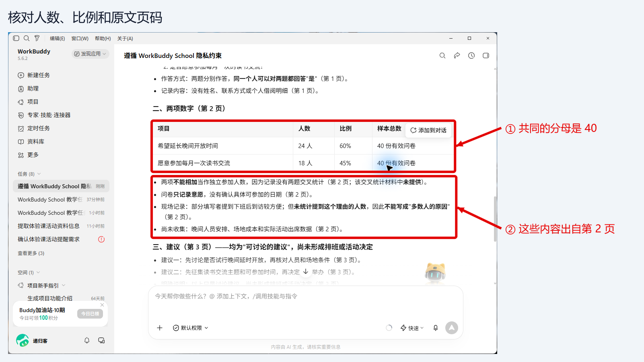Click the chat scrollbar thumb
Screen dimensions: 644x362
(x=495, y=219)
